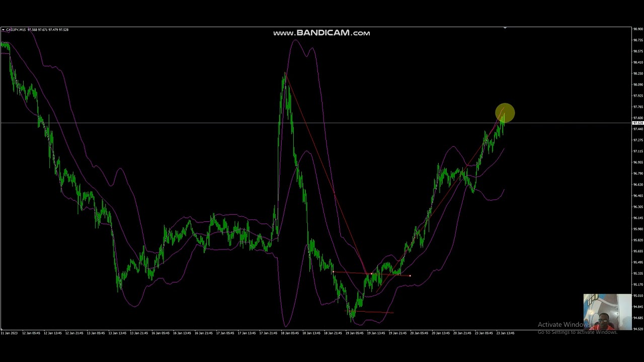Image resolution: width=644 pixels, height=362 pixels.
Task: Select the current price label 97.528
Action: coord(637,123)
